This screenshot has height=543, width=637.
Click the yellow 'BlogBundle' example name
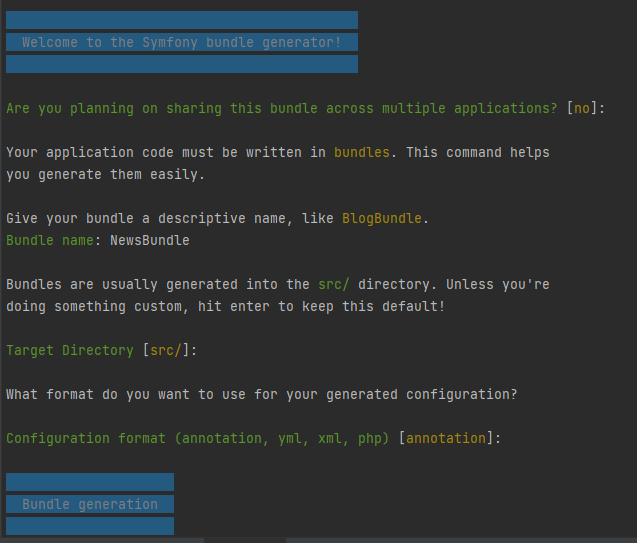381,218
